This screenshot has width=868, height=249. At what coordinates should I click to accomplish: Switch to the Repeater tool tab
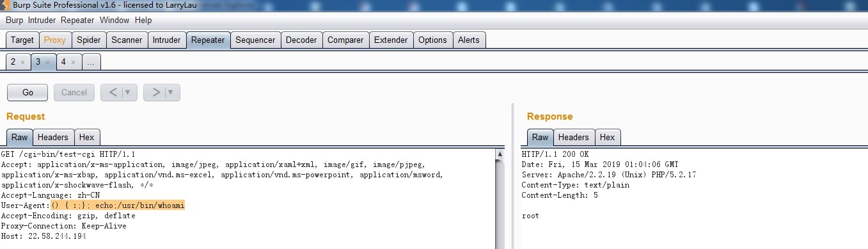[x=208, y=40]
